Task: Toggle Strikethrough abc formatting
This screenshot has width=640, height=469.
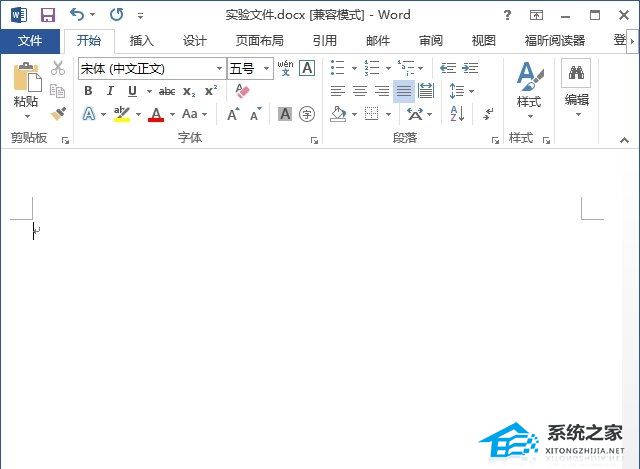Action: pos(167,91)
